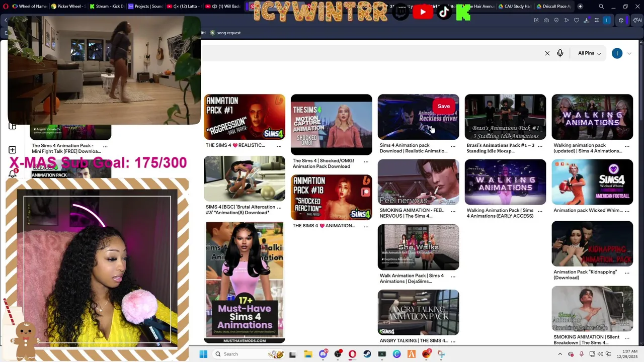The image size is (644, 362).
Task: Switch to the Picker Wheel tab
Action: 69,7
